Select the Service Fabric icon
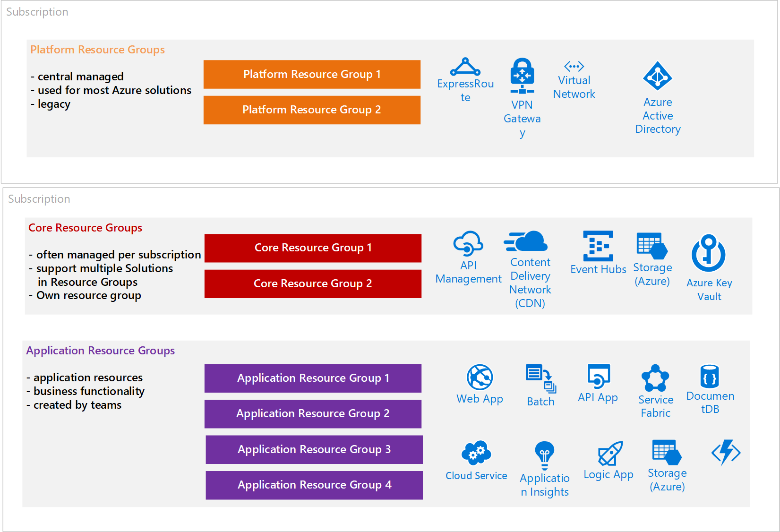Image resolution: width=780 pixels, height=532 pixels. click(x=656, y=378)
